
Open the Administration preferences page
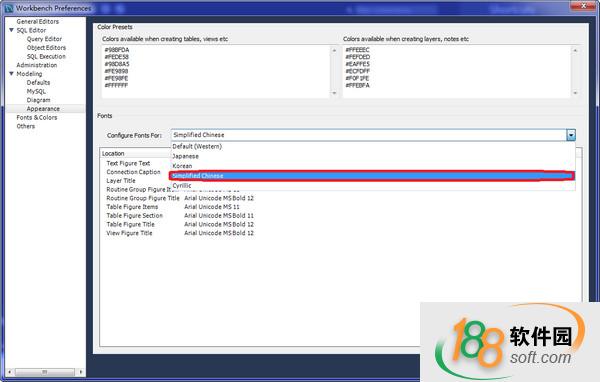(x=37, y=65)
